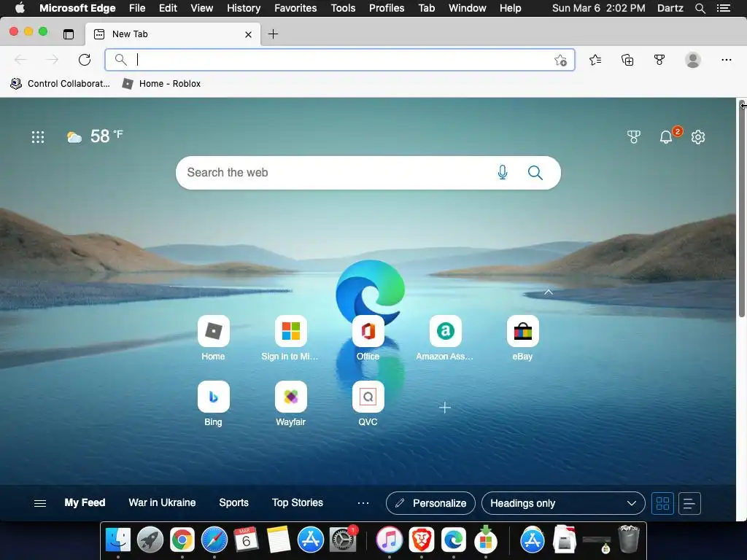Open the View menu

pyautogui.click(x=201, y=8)
